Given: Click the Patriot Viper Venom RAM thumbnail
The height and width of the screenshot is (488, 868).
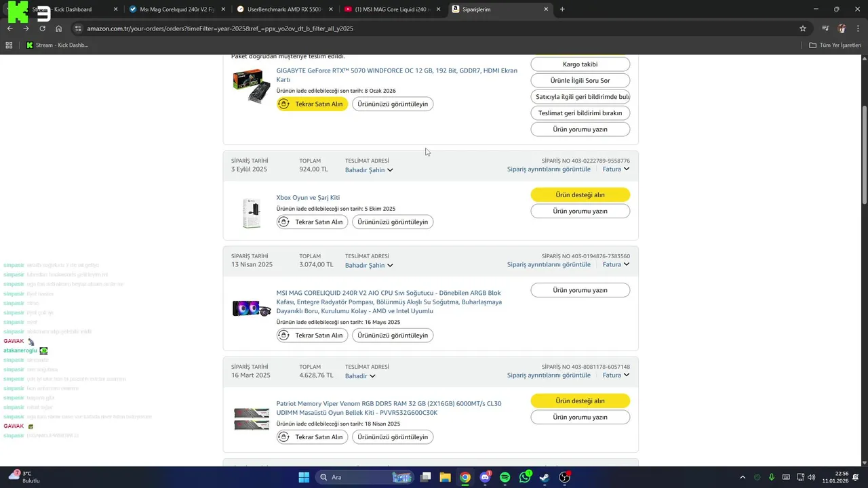Looking at the screenshot, I should [252, 420].
